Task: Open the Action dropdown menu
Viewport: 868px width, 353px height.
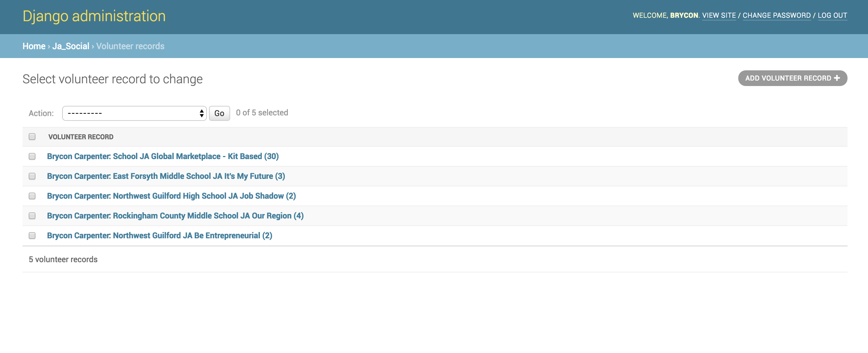Action: click(134, 113)
